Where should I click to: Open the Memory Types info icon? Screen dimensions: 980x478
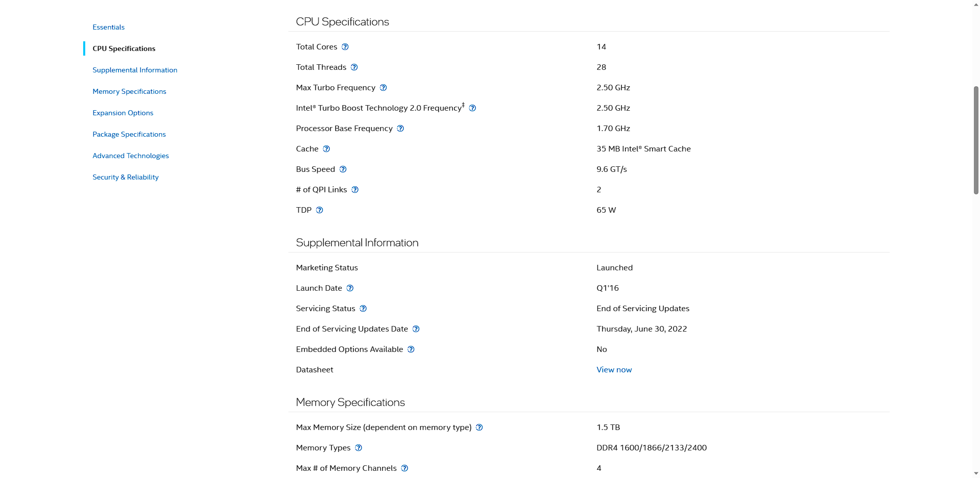359,448
